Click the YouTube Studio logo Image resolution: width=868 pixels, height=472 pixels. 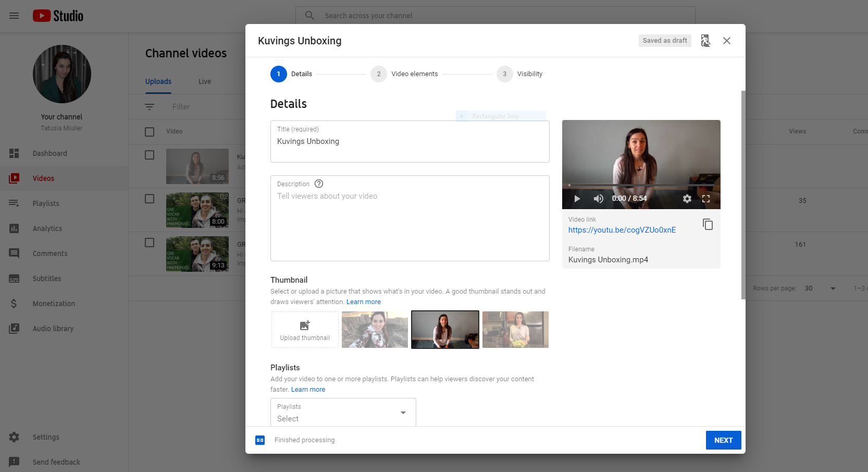click(x=58, y=16)
